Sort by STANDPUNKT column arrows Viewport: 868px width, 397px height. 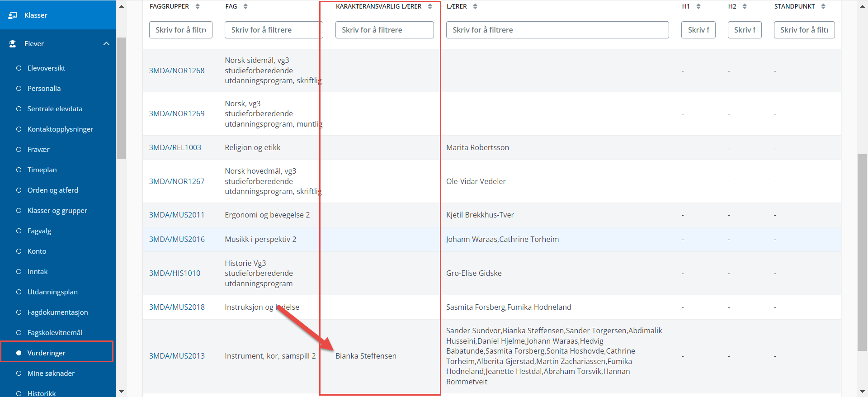point(823,6)
